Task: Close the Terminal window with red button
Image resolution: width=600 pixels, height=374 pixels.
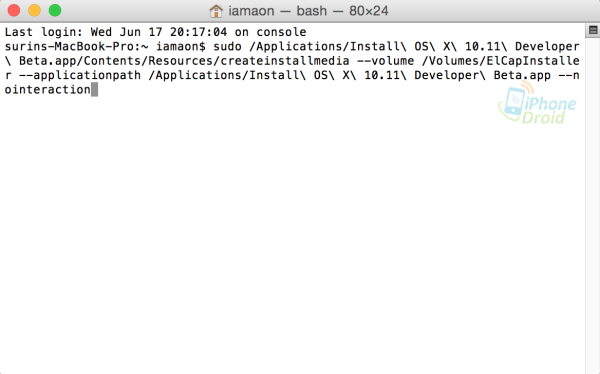Action: coord(14,10)
